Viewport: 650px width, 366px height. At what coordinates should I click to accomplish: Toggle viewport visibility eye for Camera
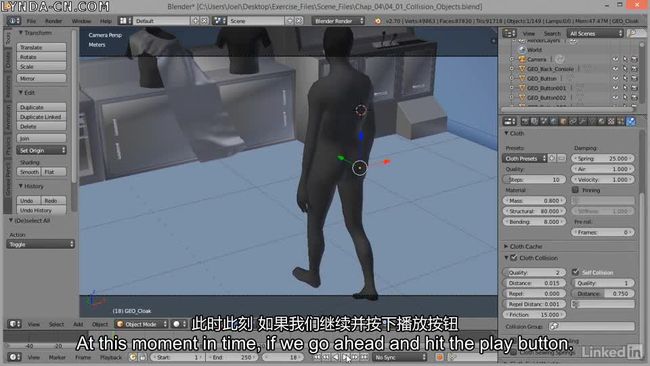pyautogui.click(x=615, y=59)
